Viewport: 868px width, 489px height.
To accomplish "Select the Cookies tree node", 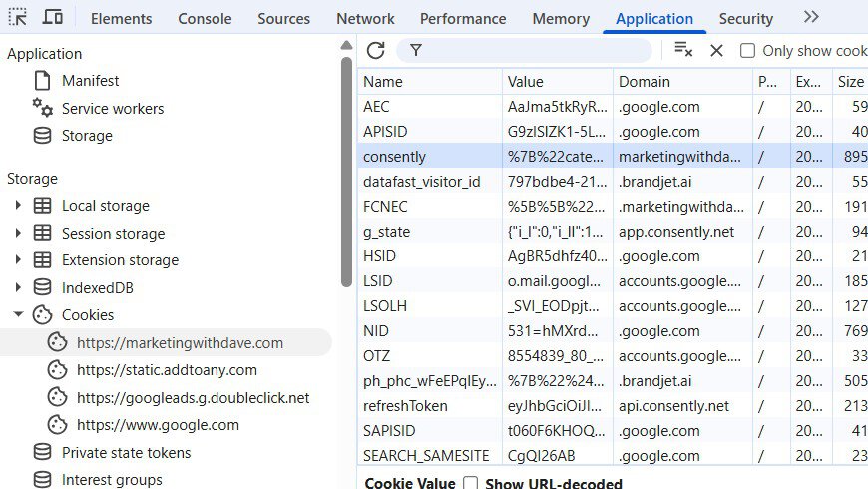I will pyautogui.click(x=88, y=315).
